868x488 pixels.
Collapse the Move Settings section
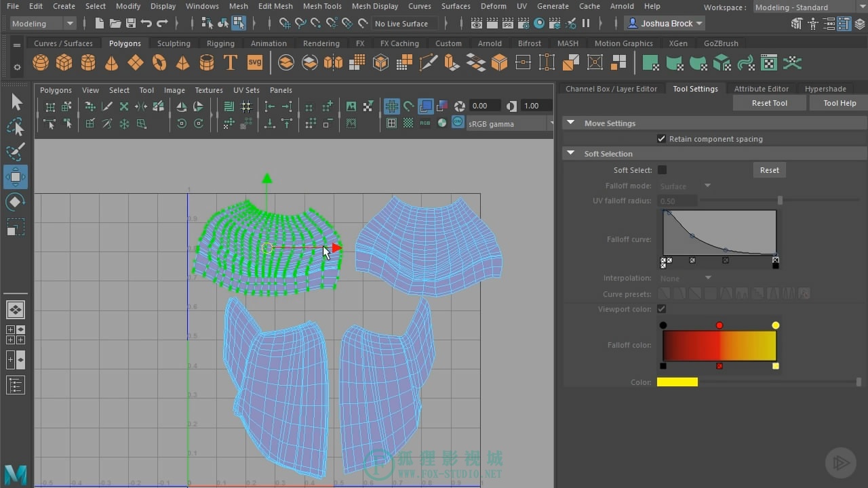tap(570, 123)
